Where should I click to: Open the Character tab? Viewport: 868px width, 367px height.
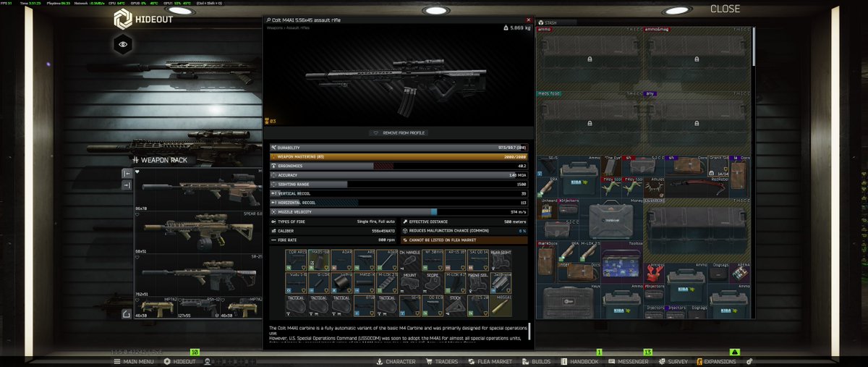point(396,361)
